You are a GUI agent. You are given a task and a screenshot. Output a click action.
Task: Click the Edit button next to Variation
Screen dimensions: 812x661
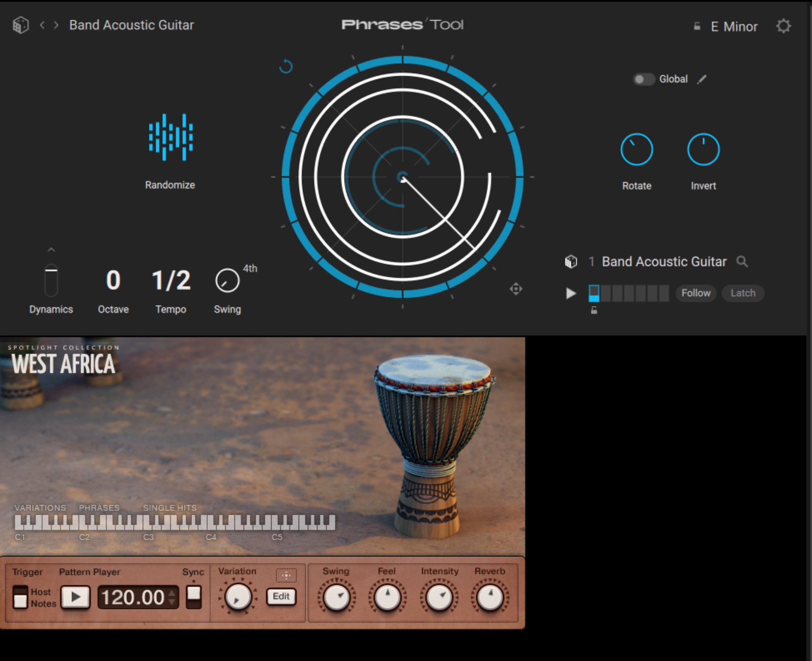(281, 597)
